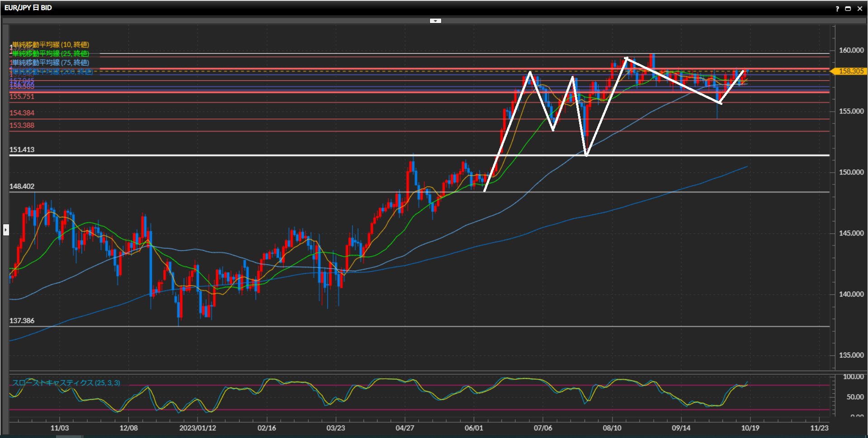Click the 153.388 red line label
This screenshot has width=868, height=438.
tap(22, 125)
